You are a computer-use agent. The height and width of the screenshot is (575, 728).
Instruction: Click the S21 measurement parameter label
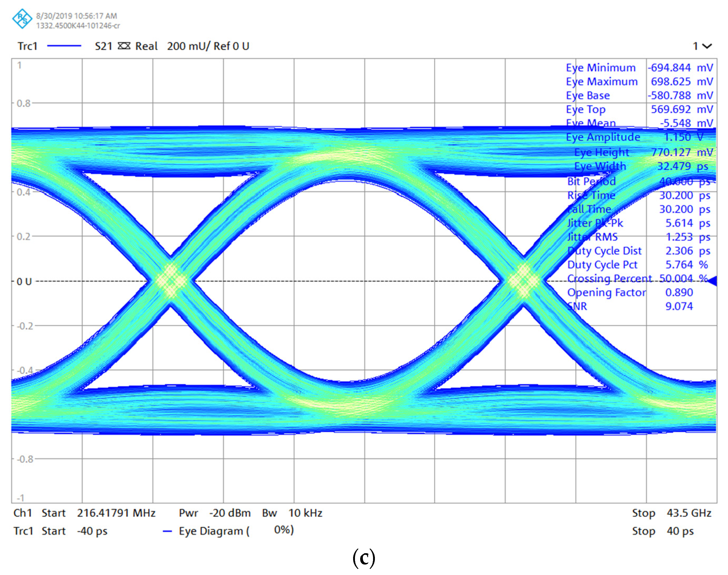(x=103, y=46)
